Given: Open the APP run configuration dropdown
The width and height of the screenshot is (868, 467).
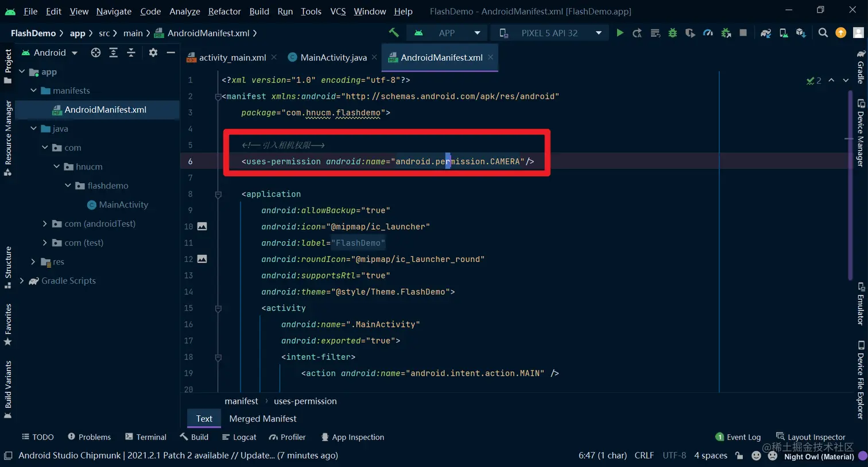Looking at the screenshot, I should [x=447, y=33].
